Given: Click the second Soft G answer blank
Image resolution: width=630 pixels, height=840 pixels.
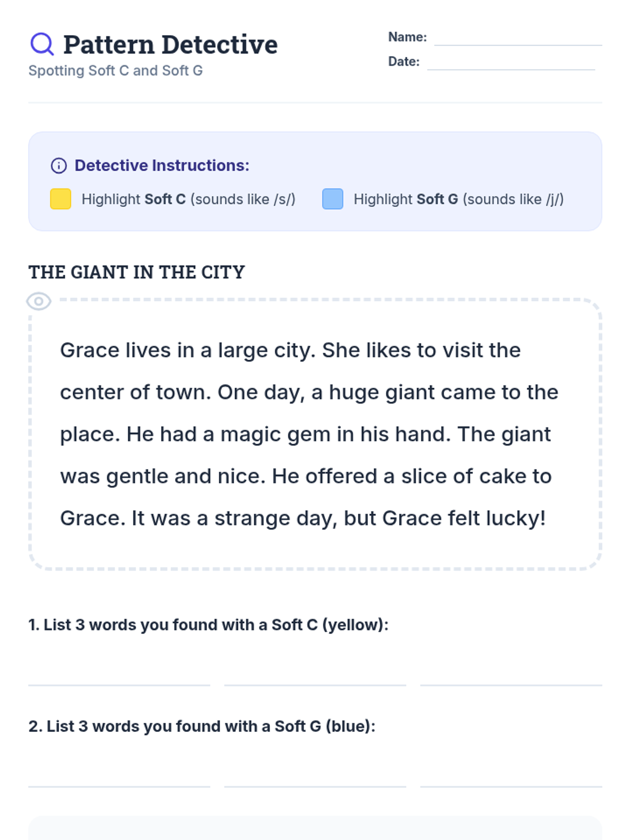Looking at the screenshot, I should 315,775.
